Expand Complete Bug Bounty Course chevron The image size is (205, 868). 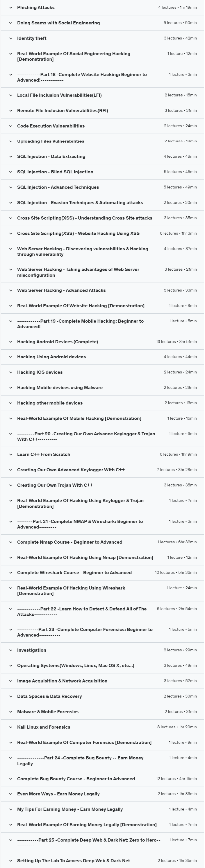point(10,779)
